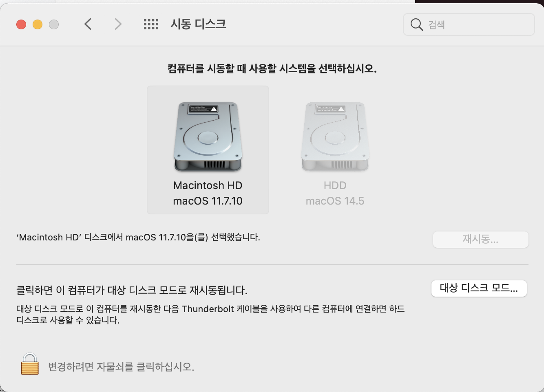Open the show-all preferences grid icon
Screen dimensions: 544x392
(x=151, y=24)
